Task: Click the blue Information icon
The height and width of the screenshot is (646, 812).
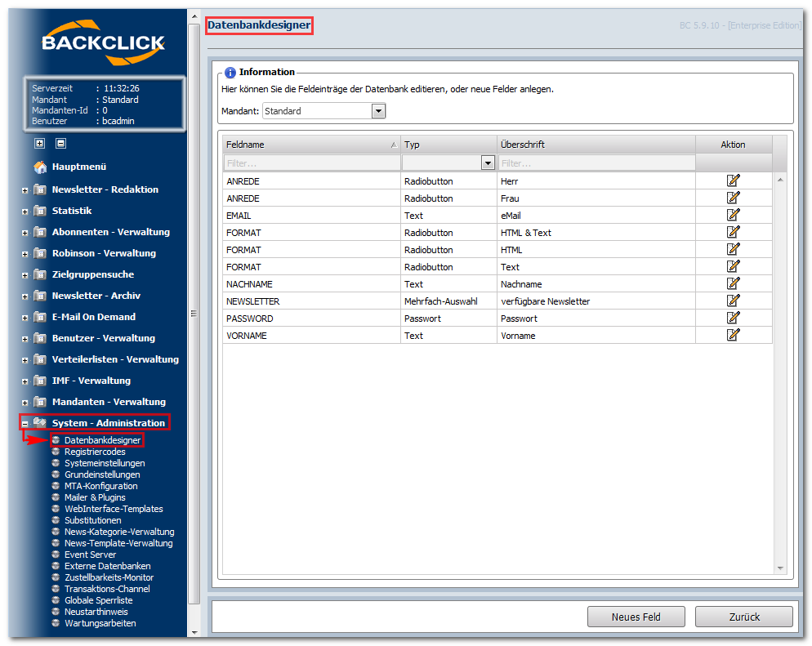Action: click(x=230, y=73)
